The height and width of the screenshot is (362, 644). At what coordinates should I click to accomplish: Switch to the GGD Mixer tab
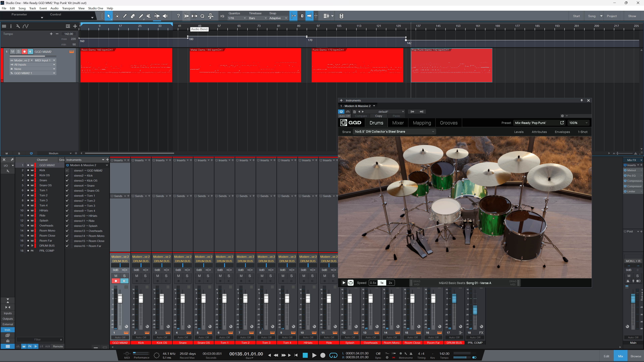pos(398,123)
